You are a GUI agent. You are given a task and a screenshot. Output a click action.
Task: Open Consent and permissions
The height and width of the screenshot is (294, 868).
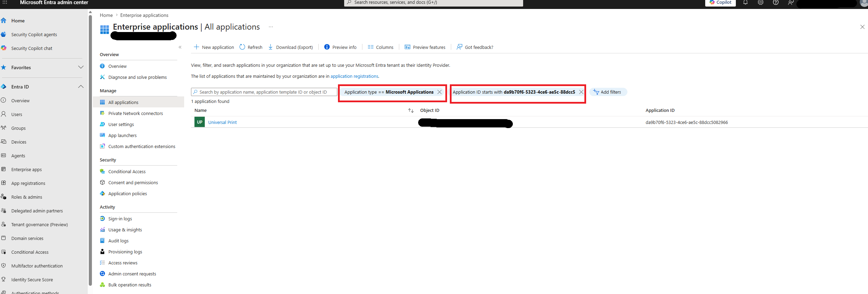(x=133, y=182)
